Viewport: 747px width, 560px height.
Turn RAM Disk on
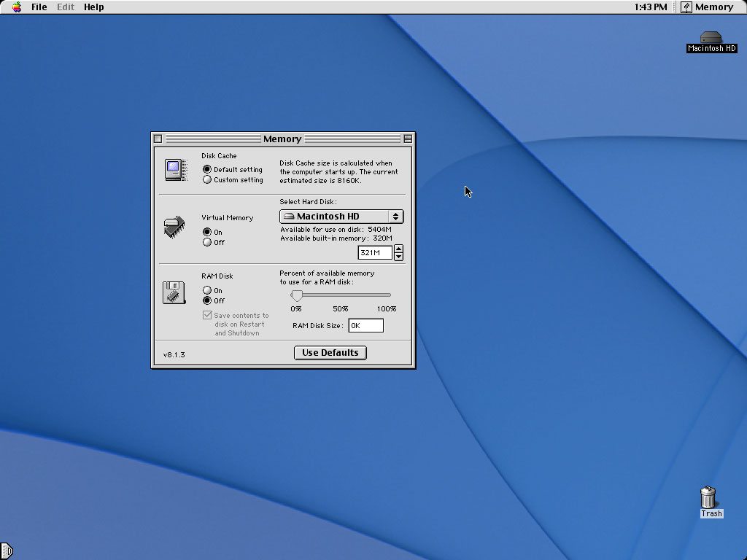click(207, 291)
